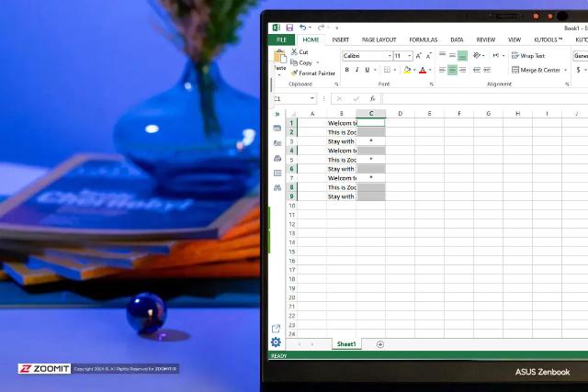588x392 pixels.
Task: Open the Calibri font name dropdown
Action: pyautogui.click(x=390, y=56)
